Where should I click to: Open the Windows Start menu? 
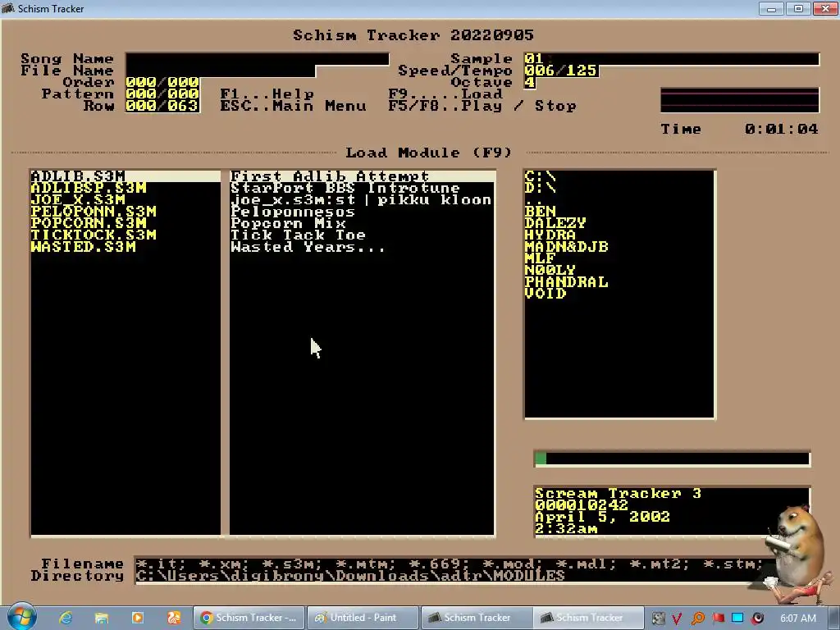(x=21, y=617)
